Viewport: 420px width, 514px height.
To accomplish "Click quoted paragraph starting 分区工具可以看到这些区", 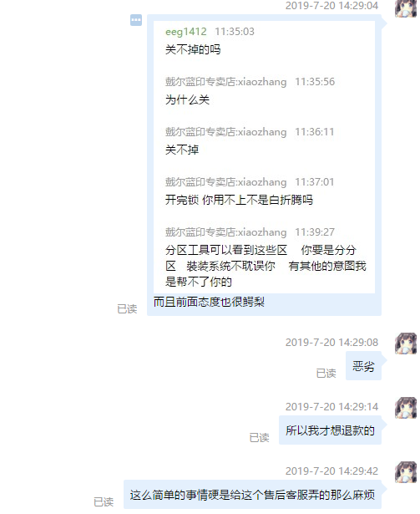I will 266,266.
